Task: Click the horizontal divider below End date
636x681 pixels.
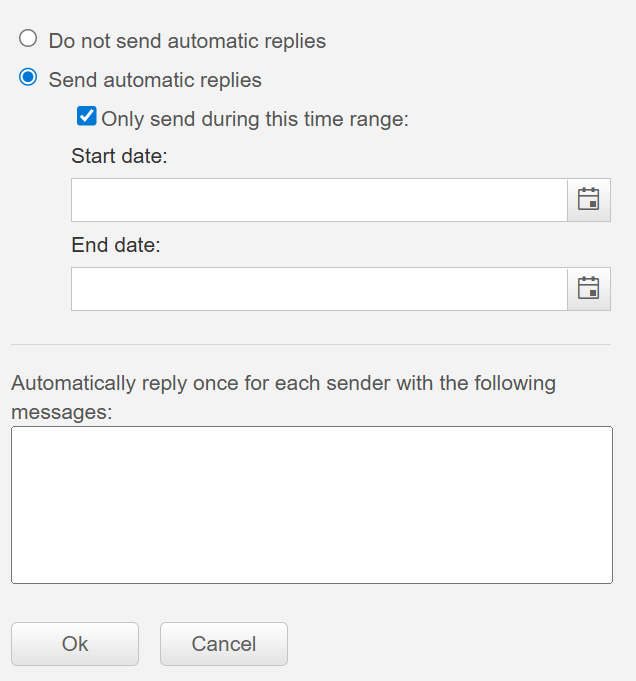Action: pyautogui.click(x=310, y=345)
